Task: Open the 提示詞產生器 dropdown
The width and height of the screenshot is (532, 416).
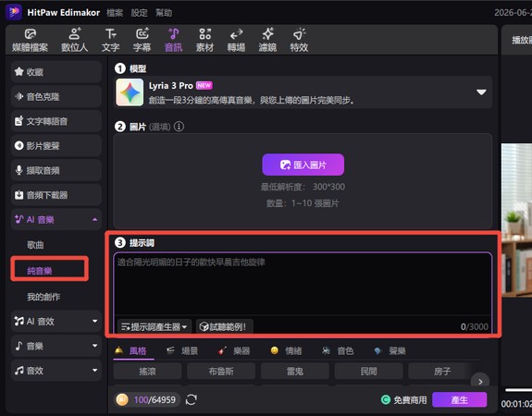Action: 155,326
